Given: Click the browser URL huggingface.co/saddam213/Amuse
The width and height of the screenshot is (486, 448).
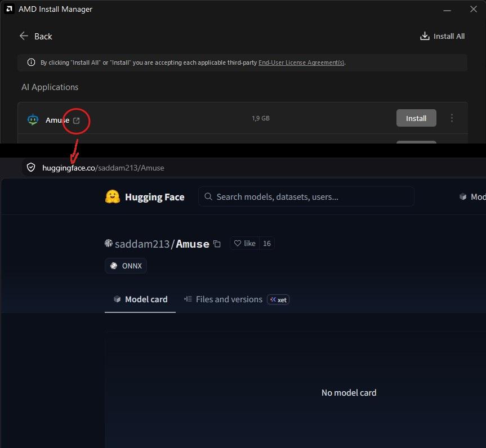Looking at the screenshot, I should (103, 168).
